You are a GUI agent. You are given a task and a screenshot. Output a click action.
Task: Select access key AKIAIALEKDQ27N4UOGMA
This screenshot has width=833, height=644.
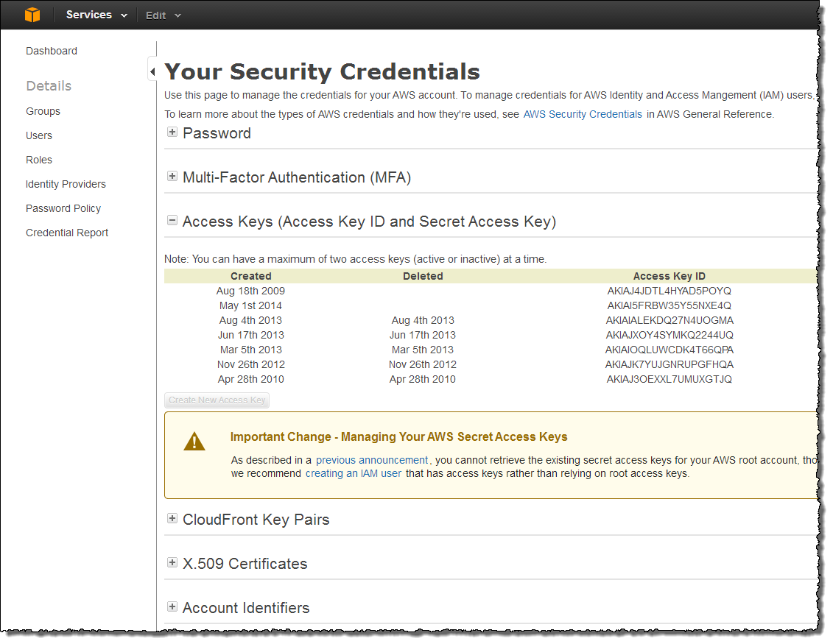tap(669, 321)
